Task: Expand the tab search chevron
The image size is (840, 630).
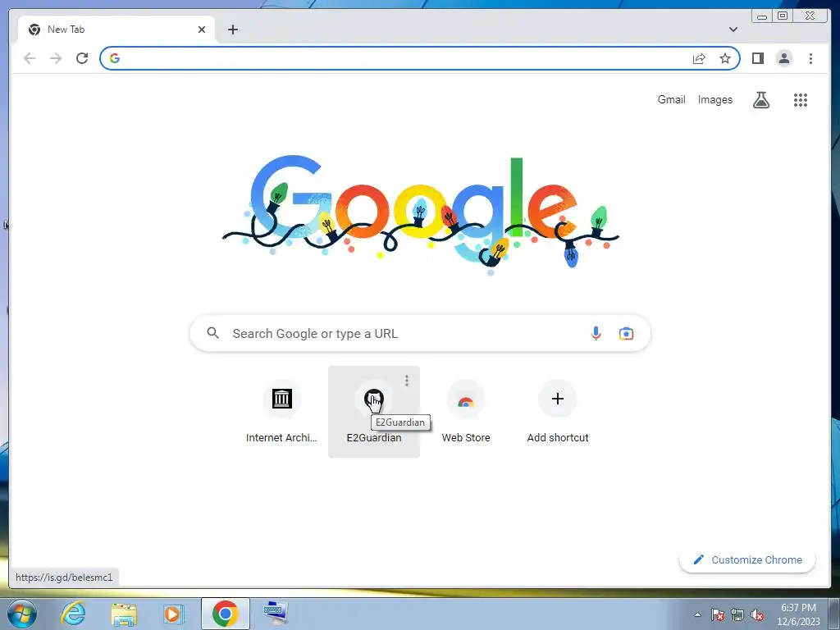Action: point(733,30)
